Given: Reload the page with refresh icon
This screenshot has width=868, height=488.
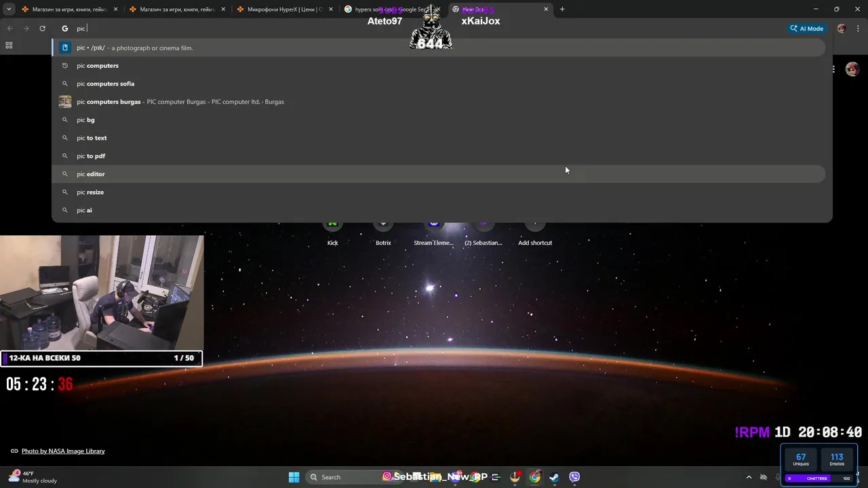Looking at the screenshot, I should coord(42,28).
